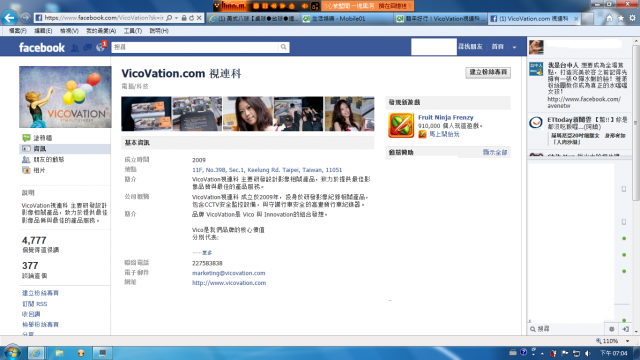Open browser Tools gear icon
This screenshot has width=640, height=360.
632,18
